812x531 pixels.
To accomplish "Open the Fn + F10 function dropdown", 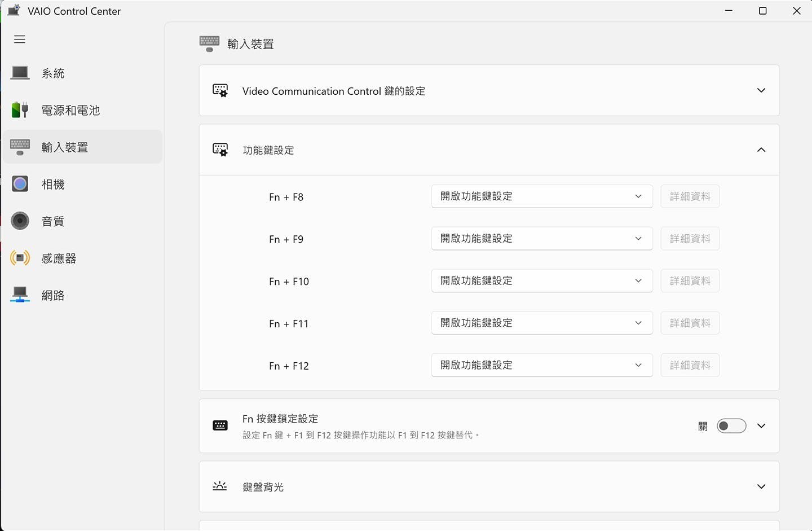I will [x=541, y=281].
